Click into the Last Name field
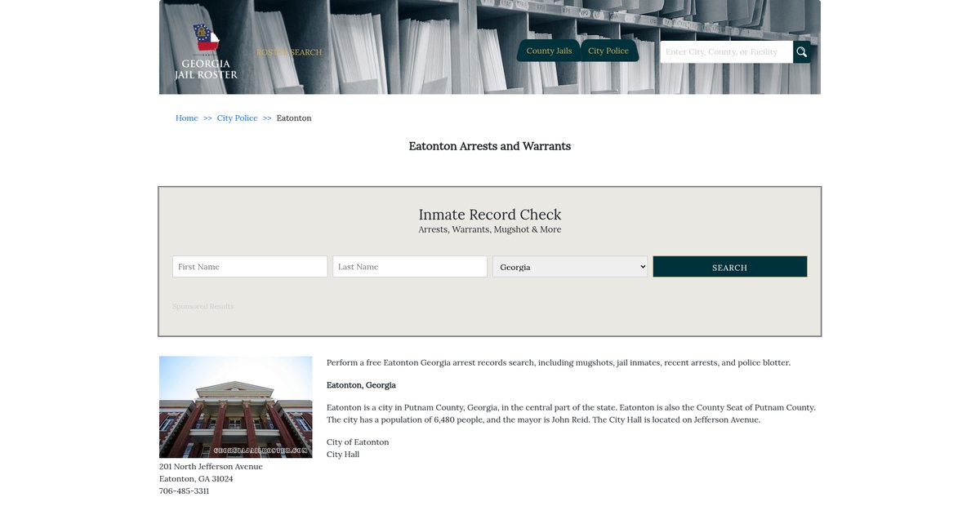This screenshot has height=506, width=980. tap(410, 267)
